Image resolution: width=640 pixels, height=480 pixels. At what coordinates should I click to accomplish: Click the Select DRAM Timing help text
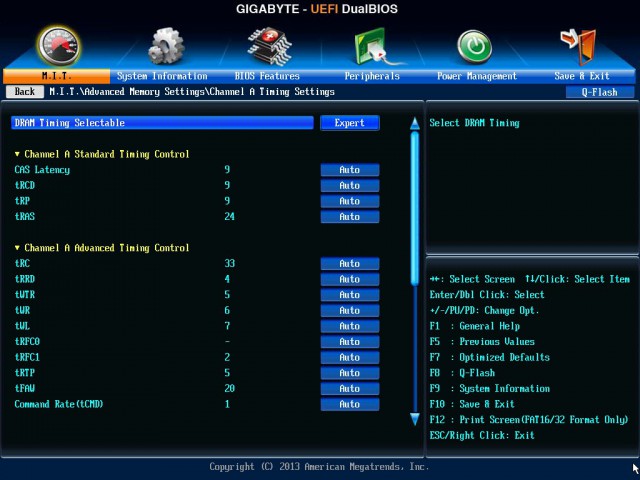click(474, 123)
